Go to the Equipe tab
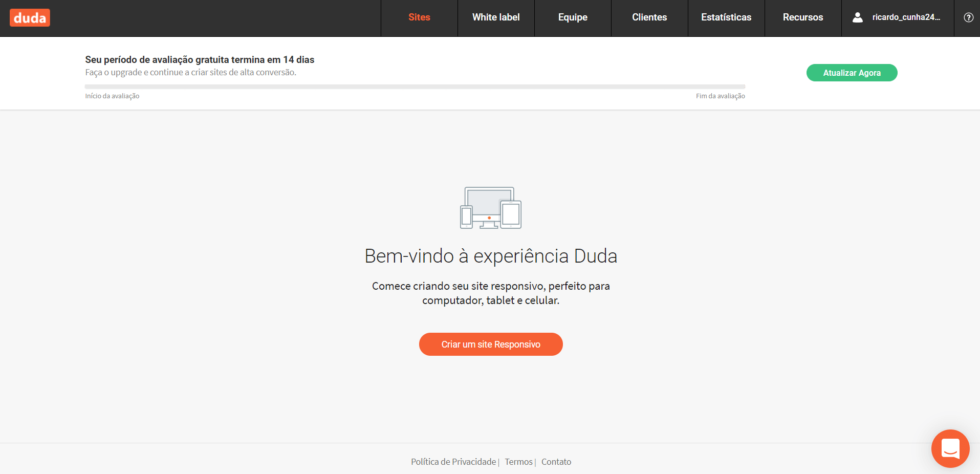Image resolution: width=980 pixels, height=474 pixels. point(573,17)
